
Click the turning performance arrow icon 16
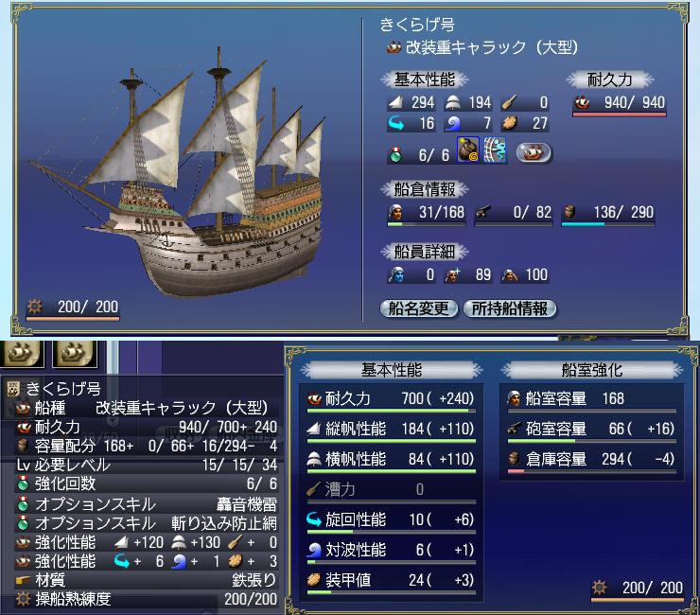[x=396, y=123]
